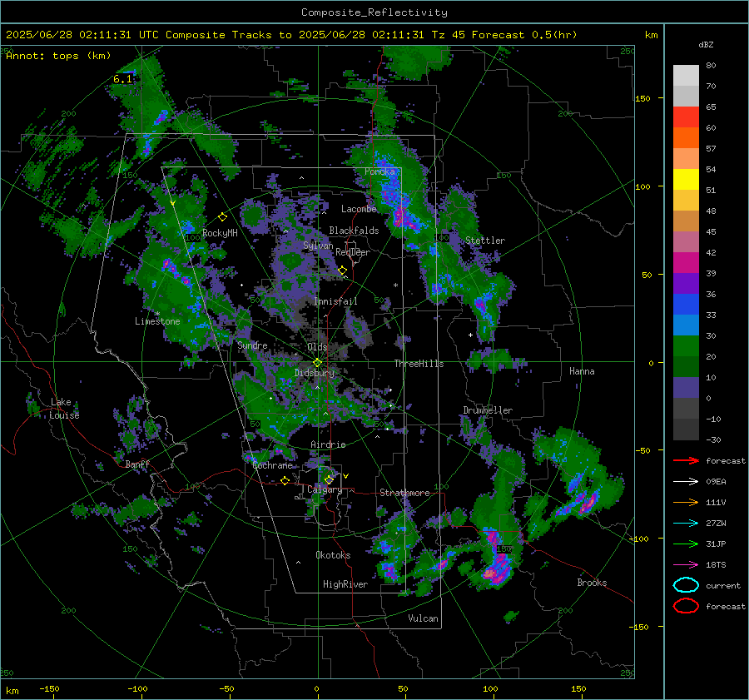This screenshot has width=749, height=700.
Task: Click the Banff label on map
Action: click(x=137, y=464)
